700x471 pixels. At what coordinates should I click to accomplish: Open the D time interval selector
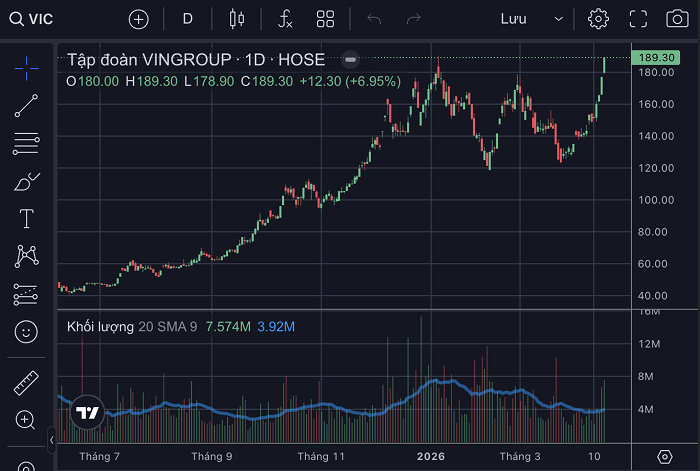pos(187,18)
